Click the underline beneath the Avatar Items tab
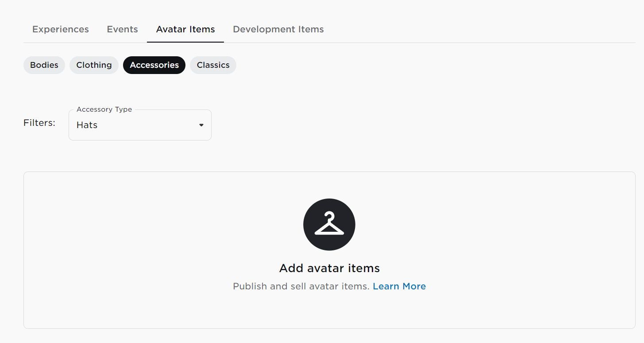Viewport: 644px width, 343px height. point(185,42)
